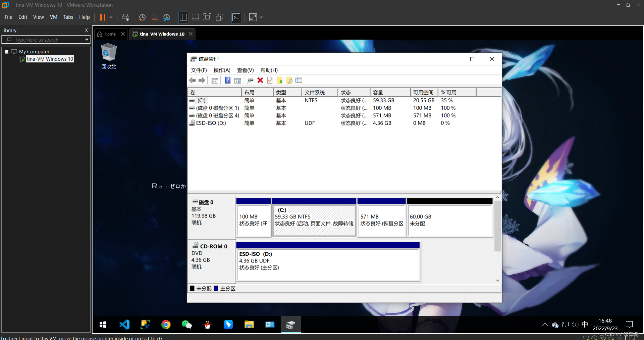Select the 571 MB recovery partition block
The height and width of the screenshot is (340, 644).
click(382, 217)
